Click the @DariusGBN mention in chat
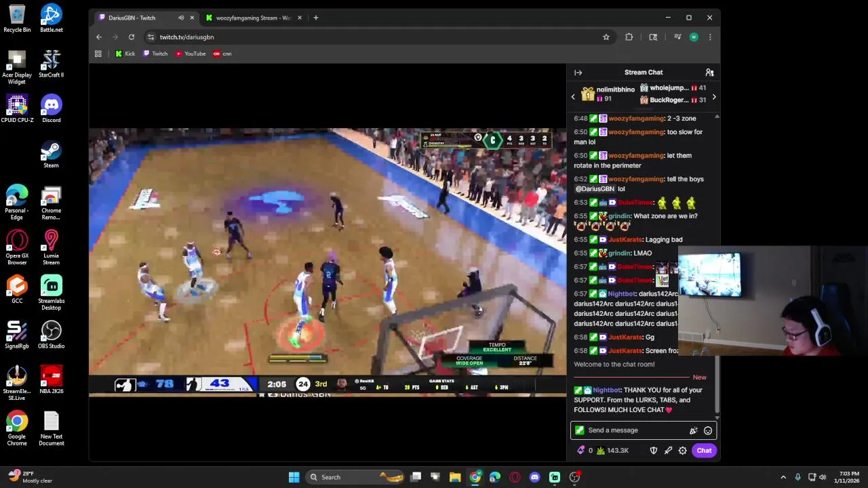This screenshot has width=868, height=488. [x=594, y=189]
